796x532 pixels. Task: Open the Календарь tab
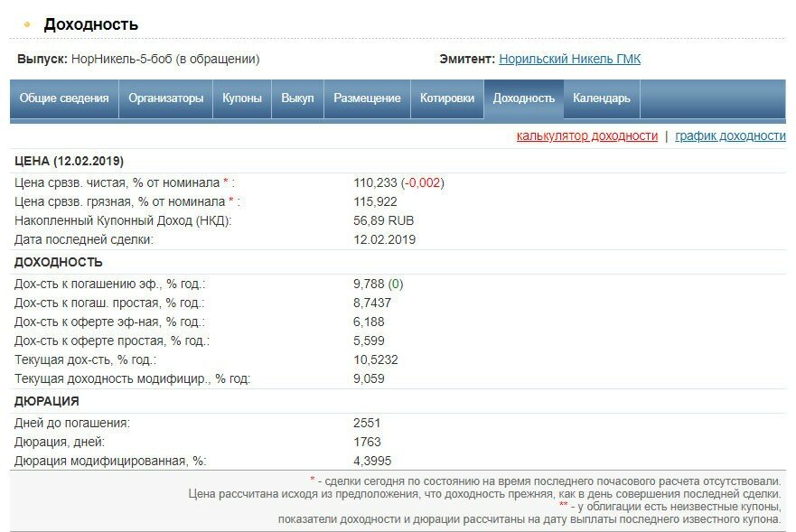point(602,98)
